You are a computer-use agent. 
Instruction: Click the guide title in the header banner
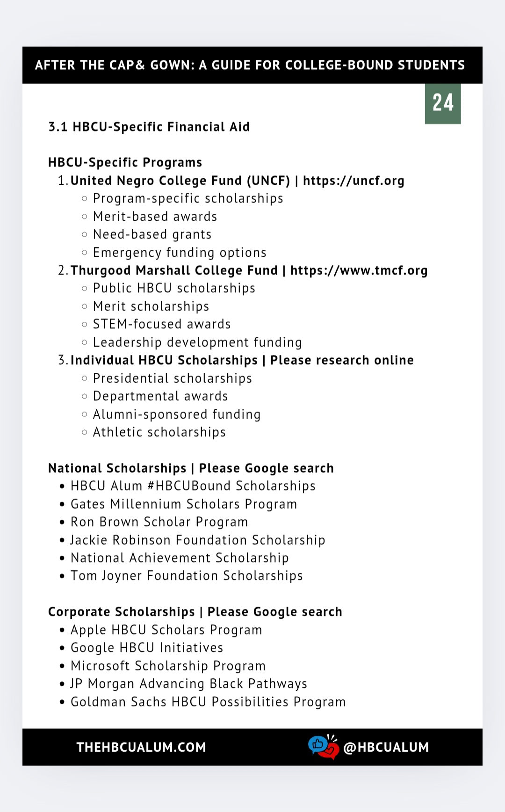pyautogui.click(x=250, y=65)
